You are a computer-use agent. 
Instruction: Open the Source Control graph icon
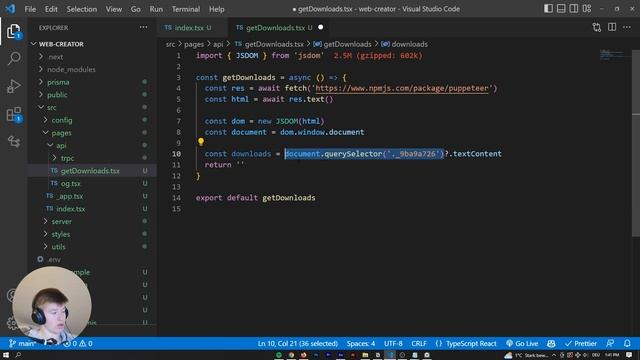13,142
